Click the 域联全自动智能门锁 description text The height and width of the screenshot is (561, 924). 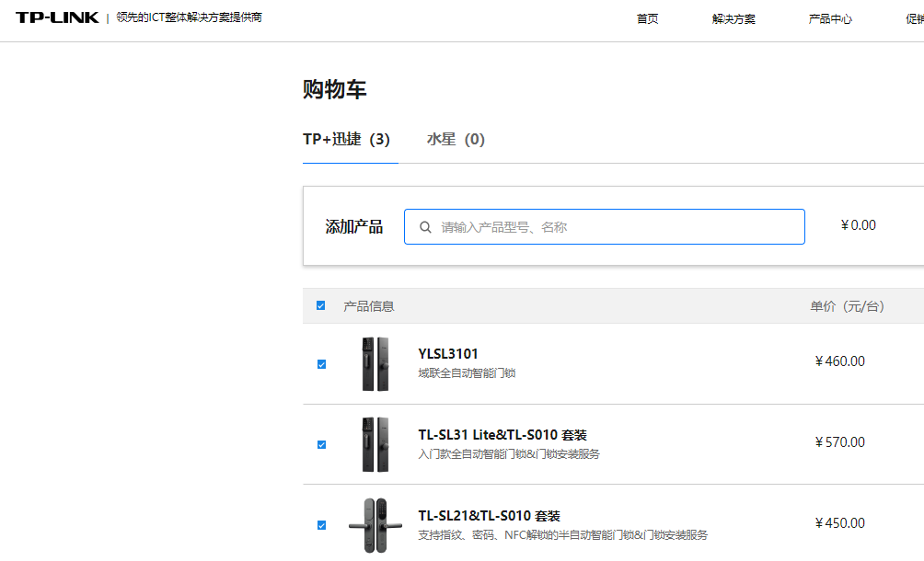coord(467,373)
